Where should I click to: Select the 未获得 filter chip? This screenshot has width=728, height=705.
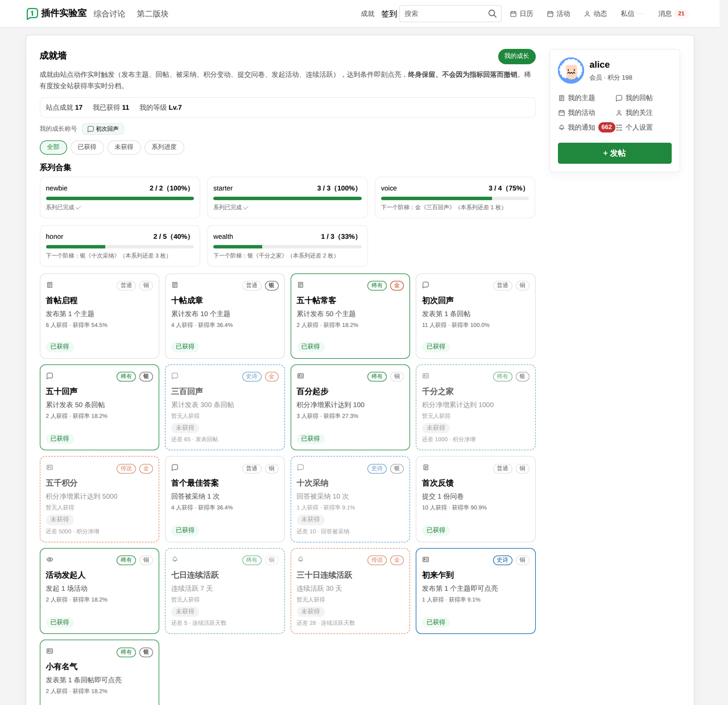click(x=124, y=147)
